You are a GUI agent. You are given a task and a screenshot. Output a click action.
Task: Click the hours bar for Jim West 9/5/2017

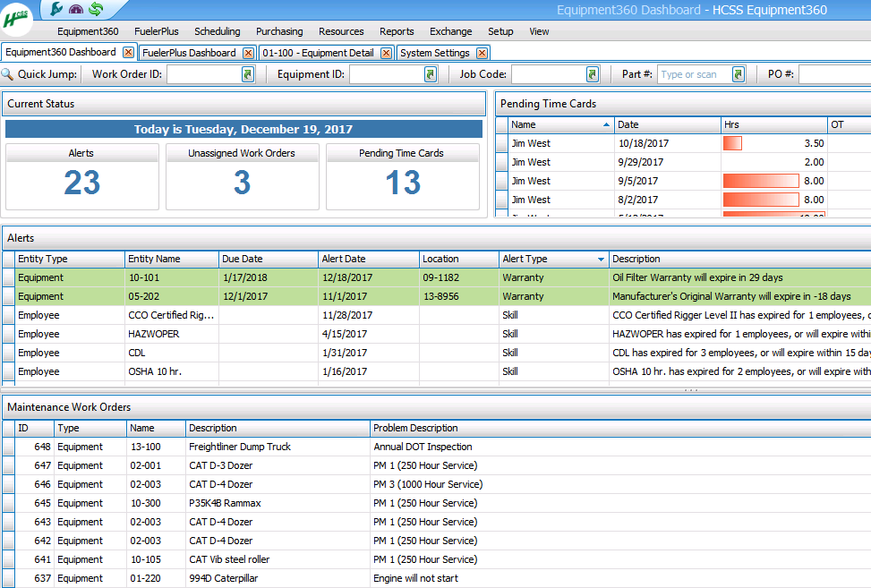[761, 181]
